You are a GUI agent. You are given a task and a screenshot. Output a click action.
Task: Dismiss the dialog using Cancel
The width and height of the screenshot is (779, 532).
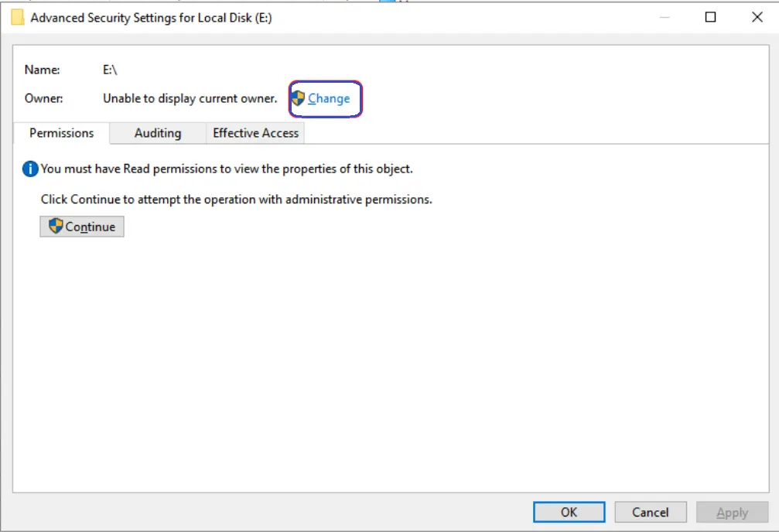pyautogui.click(x=651, y=512)
